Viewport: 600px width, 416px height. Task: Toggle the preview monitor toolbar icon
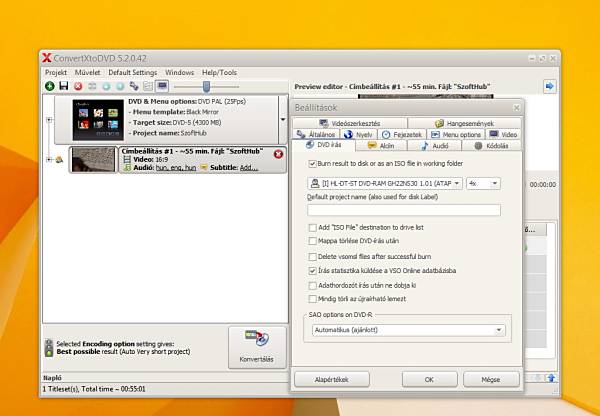(162, 86)
